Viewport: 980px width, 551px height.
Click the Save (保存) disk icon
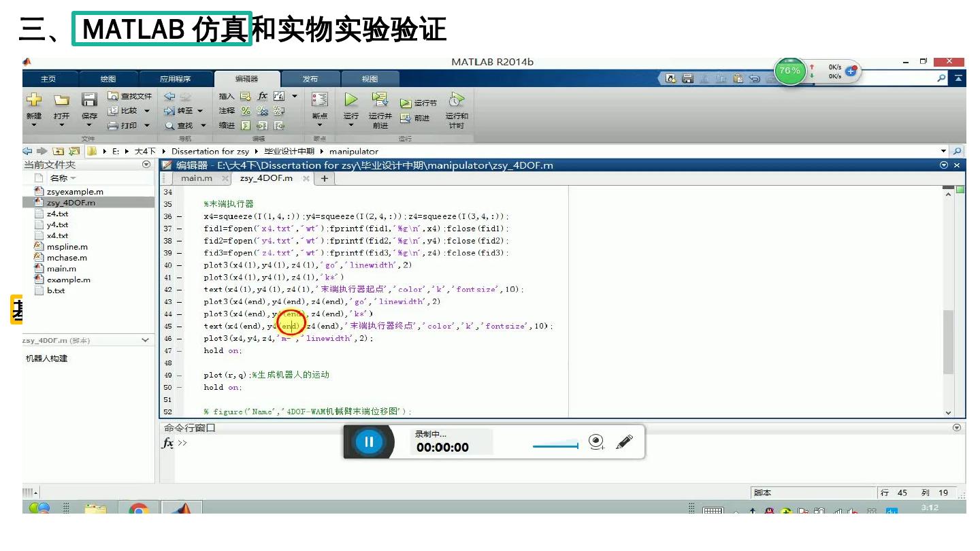[89, 100]
